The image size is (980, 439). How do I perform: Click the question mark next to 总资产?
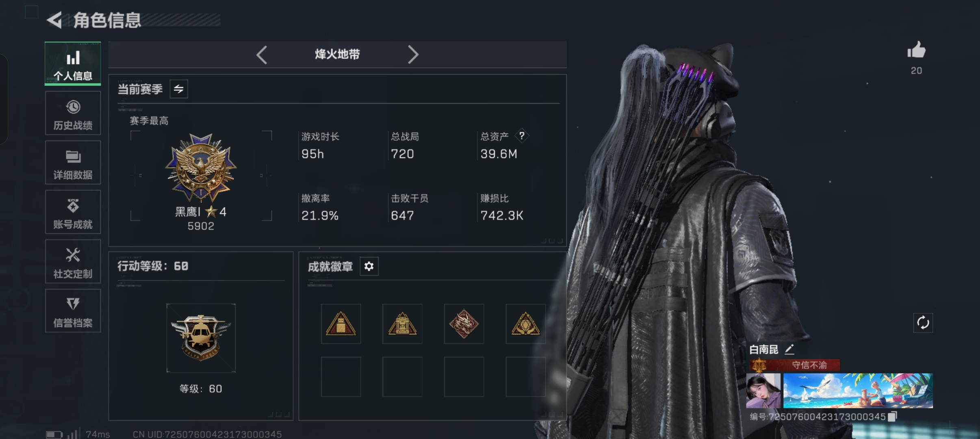[522, 136]
